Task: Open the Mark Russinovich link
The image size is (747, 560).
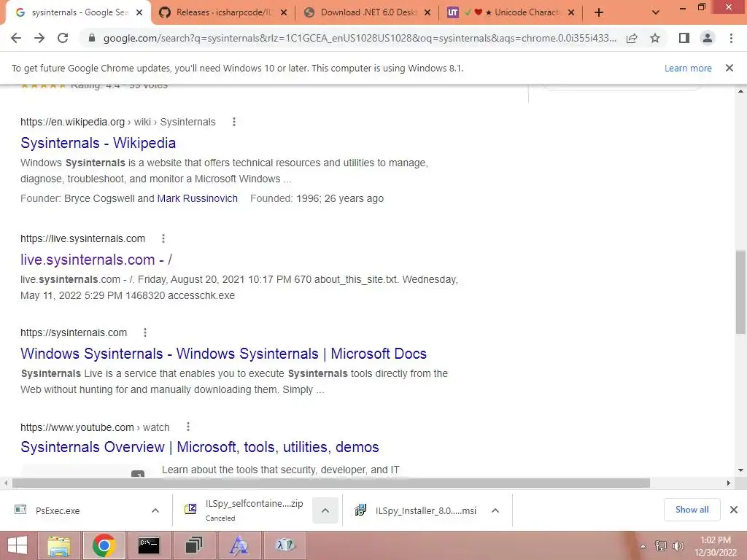Action: [x=197, y=198]
